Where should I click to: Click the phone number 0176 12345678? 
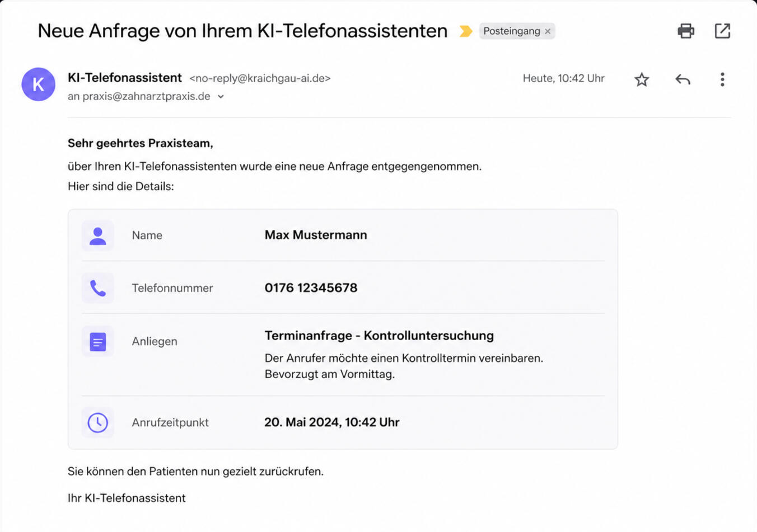pyautogui.click(x=311, y=288)
